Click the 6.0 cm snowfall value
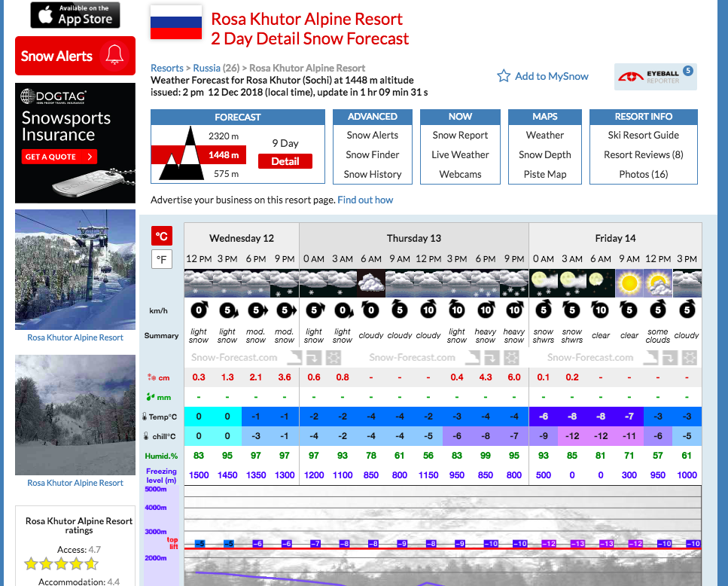The width and height of the screenshot is (728, 586). tap(514, 377)
